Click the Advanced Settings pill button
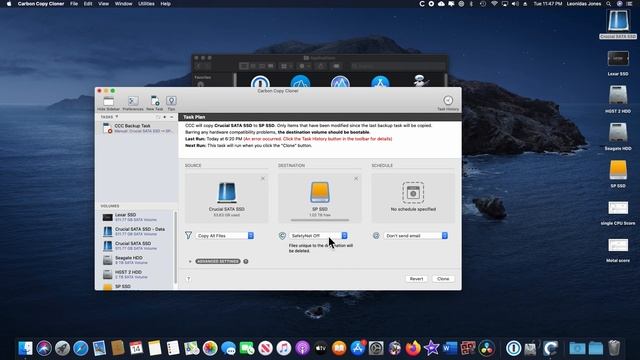Screen dimensions: 640x360 (218, 261)
